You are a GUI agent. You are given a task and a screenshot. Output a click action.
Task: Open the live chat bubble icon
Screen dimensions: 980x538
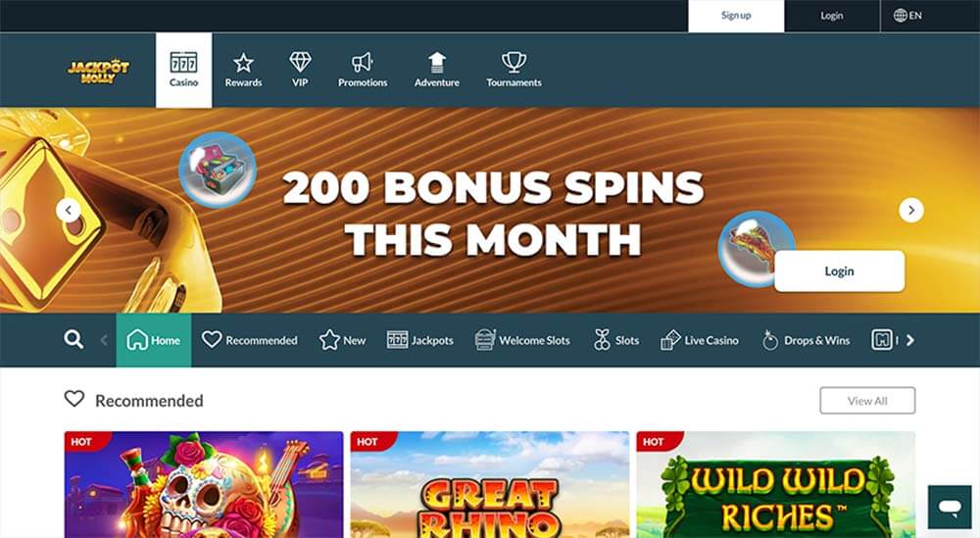click(x=950, y=507)
